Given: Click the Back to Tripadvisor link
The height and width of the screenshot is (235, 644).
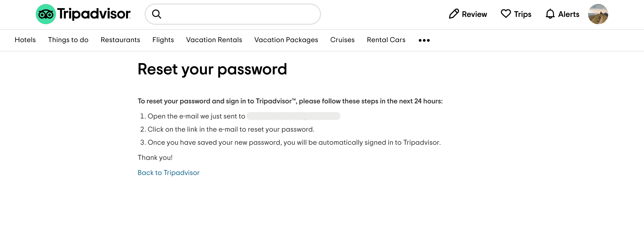Looking at the screenshot, I should coord(169,173).
